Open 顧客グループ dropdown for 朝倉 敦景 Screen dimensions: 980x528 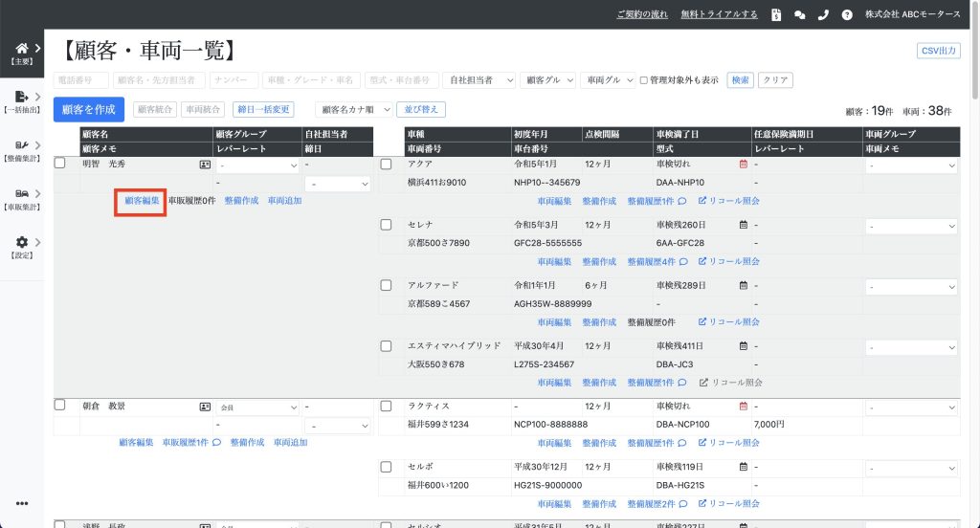click(258, 407)
